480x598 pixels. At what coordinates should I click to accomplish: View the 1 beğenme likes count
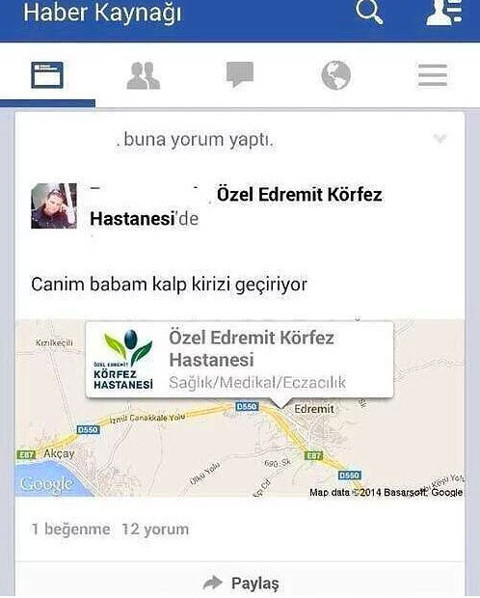click(x=71, y=529)
